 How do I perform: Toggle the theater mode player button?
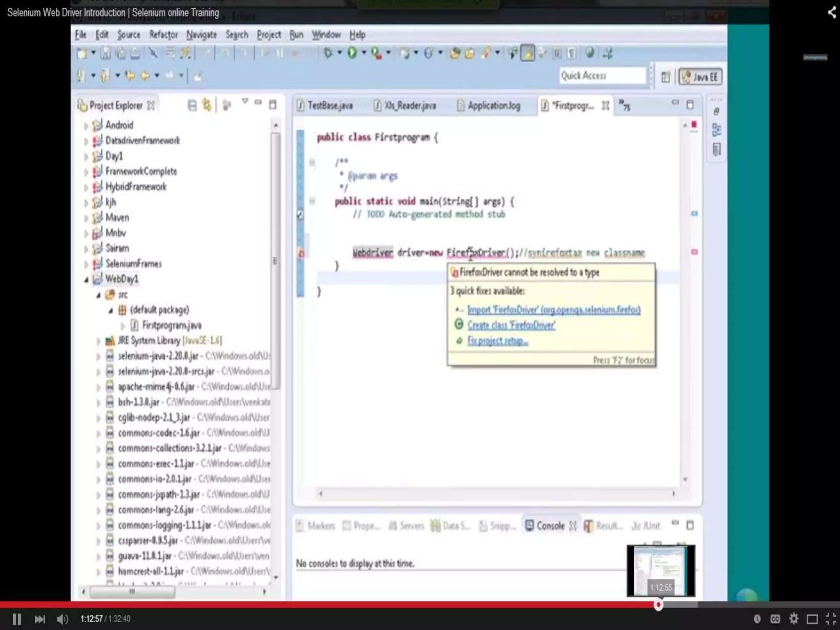(x=812, y=619)
